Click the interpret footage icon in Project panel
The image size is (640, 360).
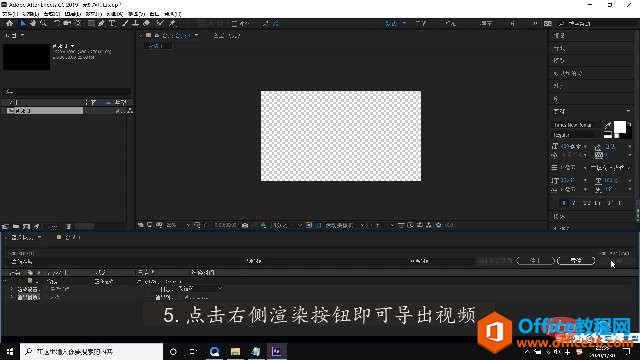[6, 226]
